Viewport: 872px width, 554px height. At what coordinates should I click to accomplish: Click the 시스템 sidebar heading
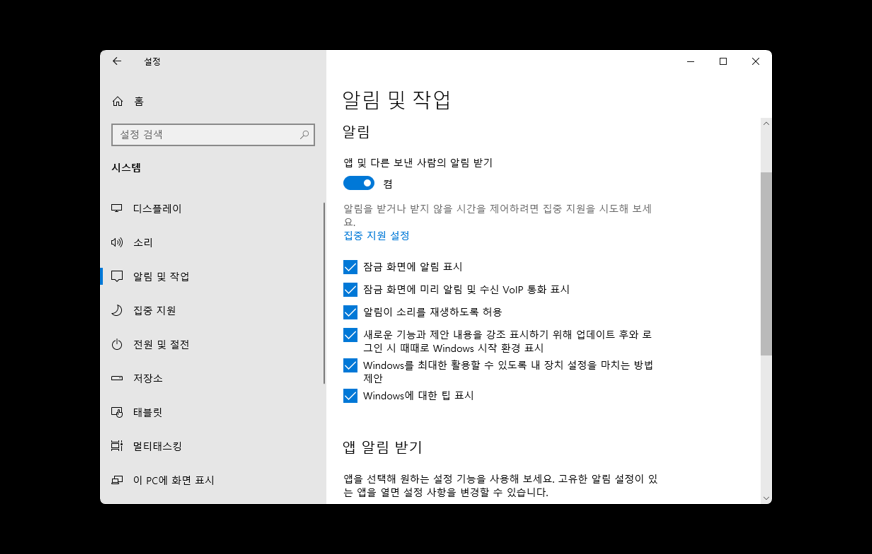(x=126, y=167)
